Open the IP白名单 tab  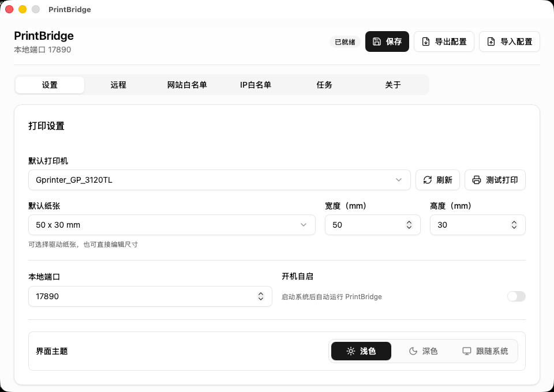[256, 85]
